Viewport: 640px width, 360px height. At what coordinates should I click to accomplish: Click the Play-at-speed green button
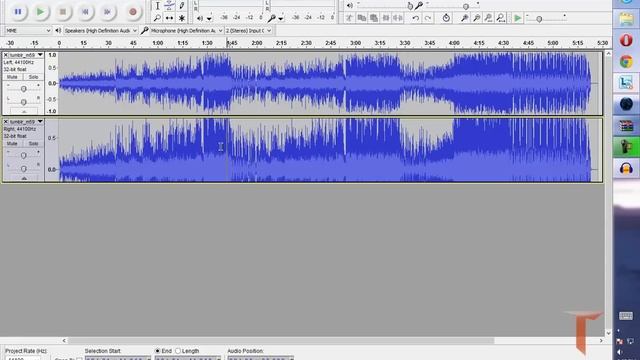pyautogui.click(x=518, y=18)
